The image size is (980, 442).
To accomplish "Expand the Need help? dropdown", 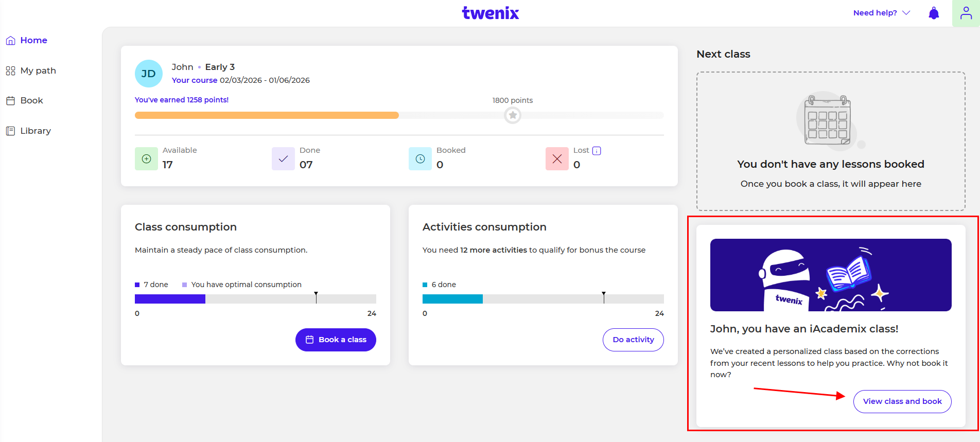I will pyautogui.click(x=881, y=13).
